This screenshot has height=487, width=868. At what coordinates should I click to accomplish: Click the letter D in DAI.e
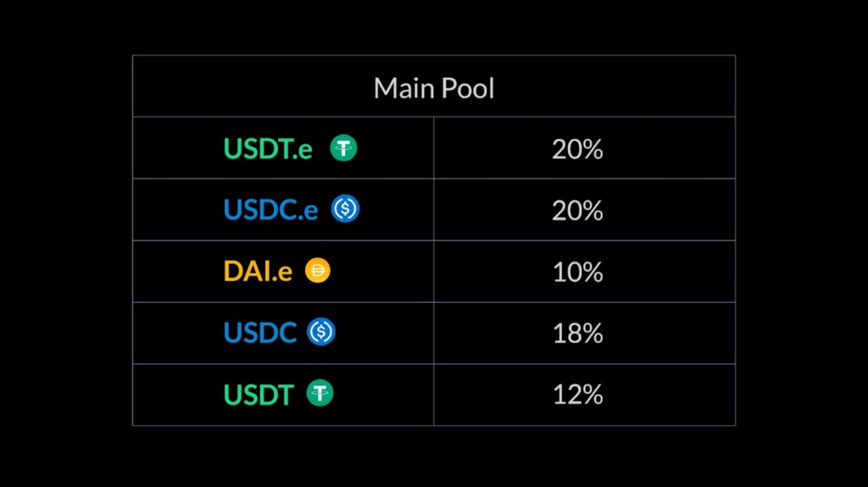coord(232,271)
